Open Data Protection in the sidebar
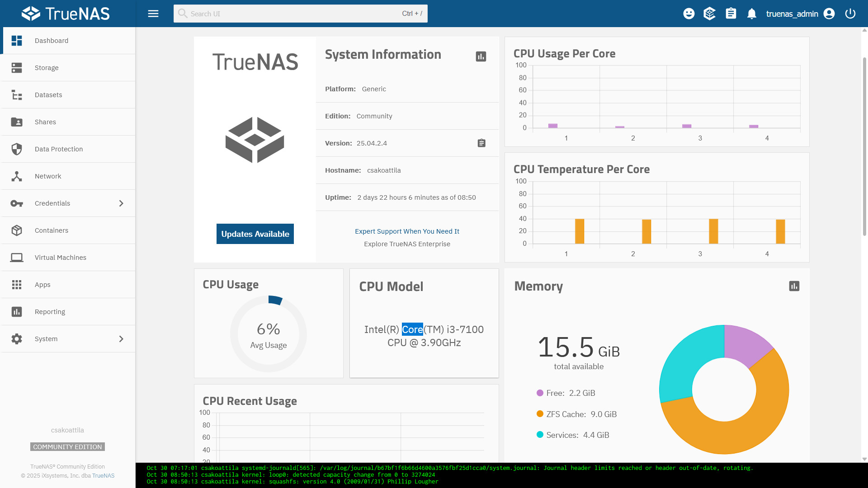The height and width of the screenshot is (488, 868). 59,149
